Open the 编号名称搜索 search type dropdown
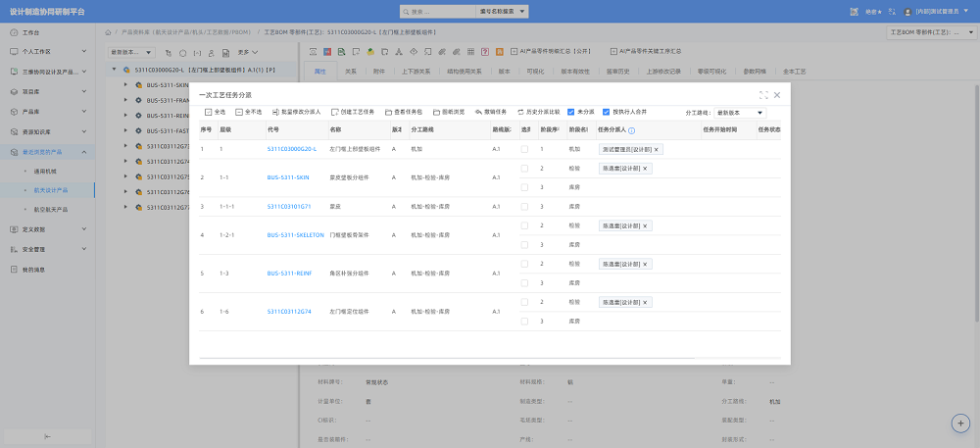980x448 pixels. point(502,12)
